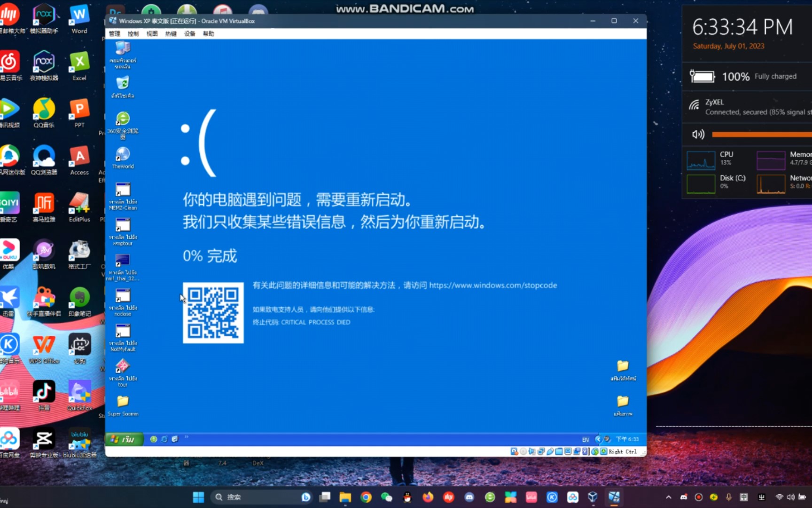This screenshot has width=812, height=508.
Task: Open the TikTok 抖音 desktop shortcut
Action: (x=44, y=396)
